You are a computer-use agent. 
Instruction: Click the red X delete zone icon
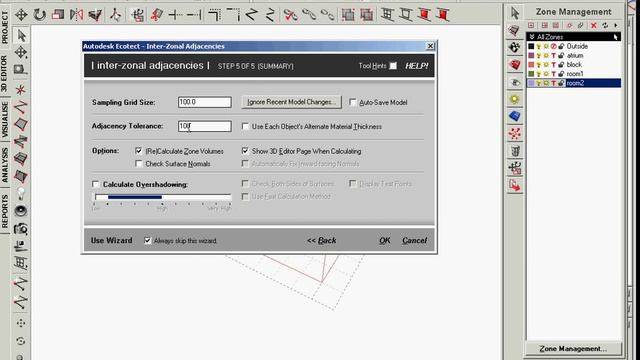pyautogui.click(x=594, y=25)
